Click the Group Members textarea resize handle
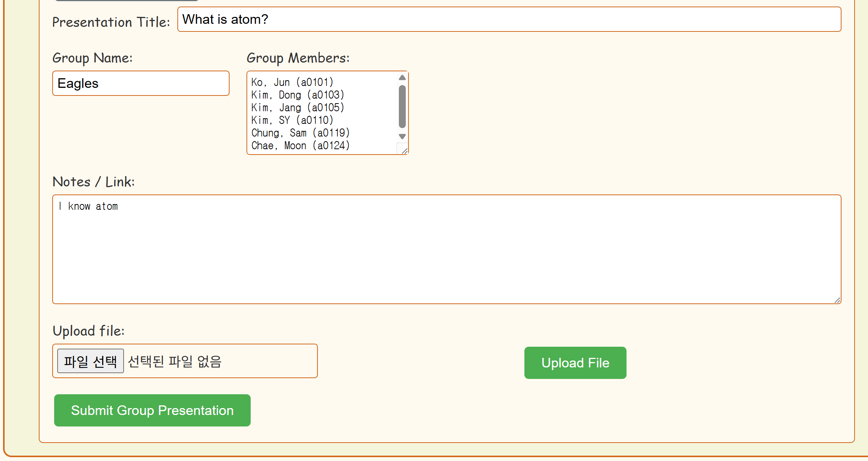 pyautogui.click(x=404, y=151)
